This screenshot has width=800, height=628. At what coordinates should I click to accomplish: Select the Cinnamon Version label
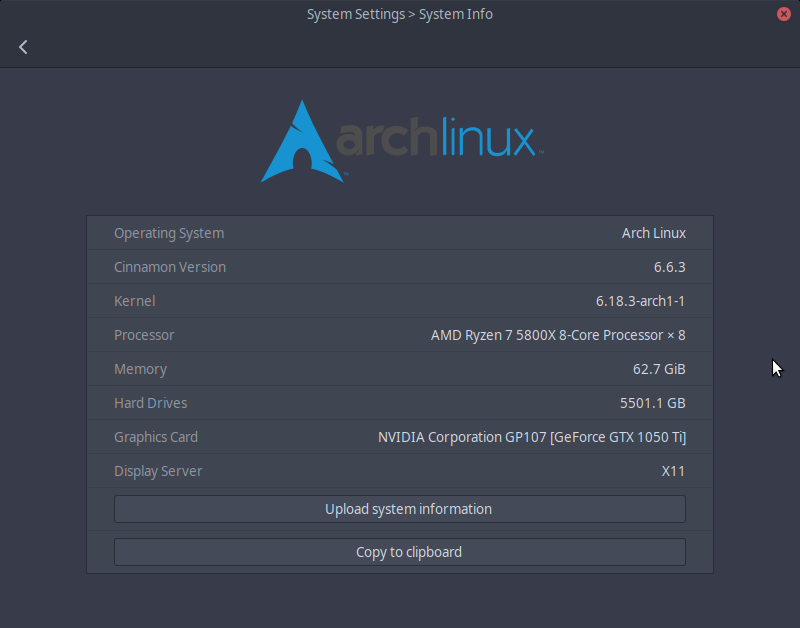point(170,267)
